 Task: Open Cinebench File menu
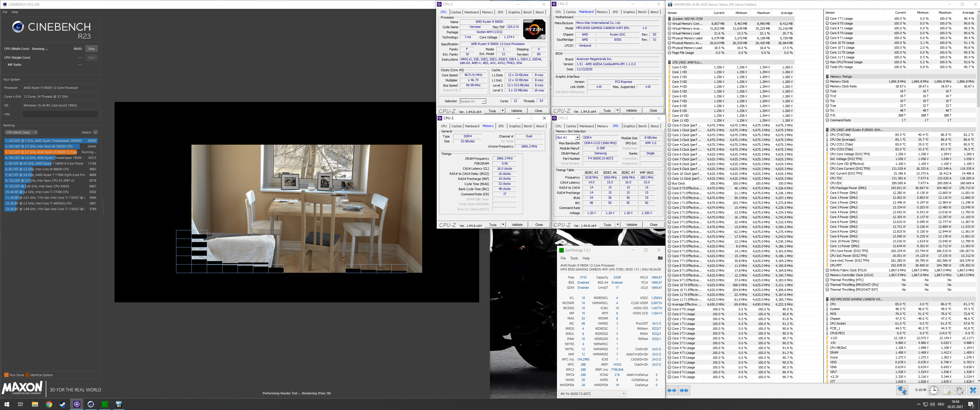click(5, 12)
